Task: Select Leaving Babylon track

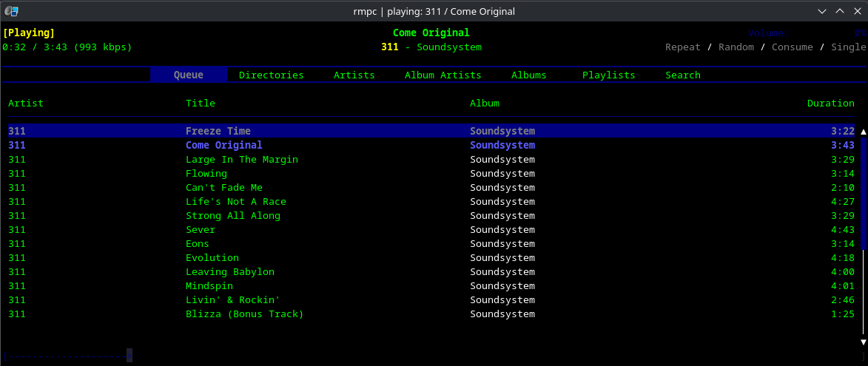Action: (x=431, y=272)
